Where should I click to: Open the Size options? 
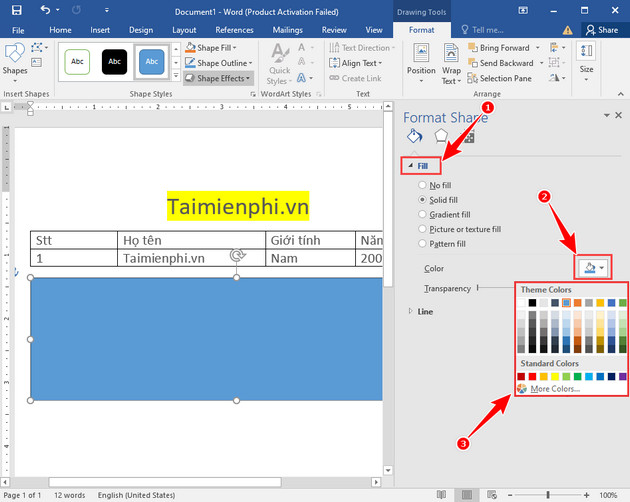tap(586, 62)
